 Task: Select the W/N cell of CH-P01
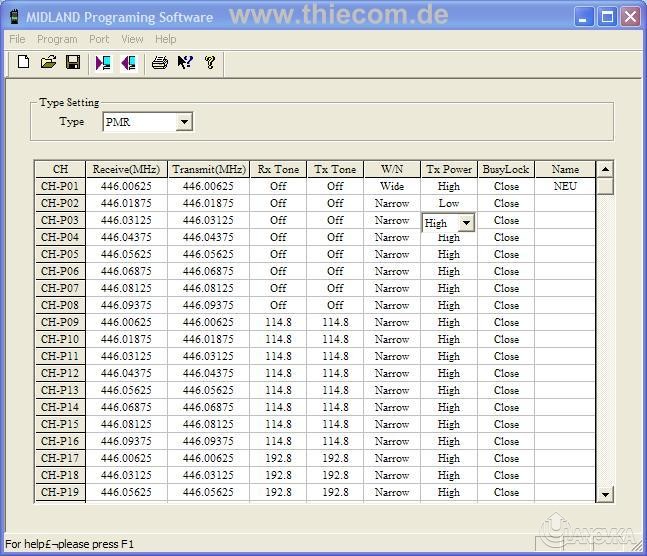pyautogui.click(x=392, y=186)
